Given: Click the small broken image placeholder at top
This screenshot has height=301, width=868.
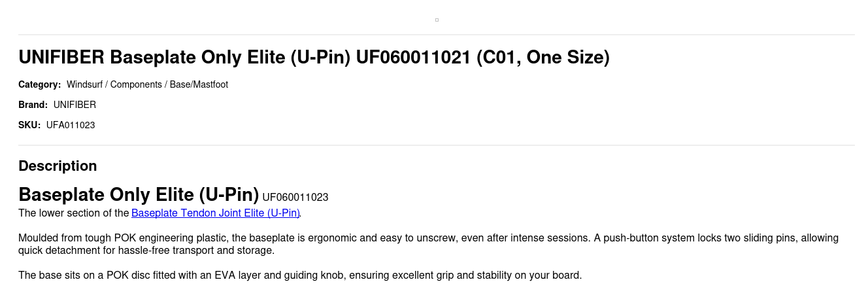Looking at the screenshot, I should [x=437, y=20].
